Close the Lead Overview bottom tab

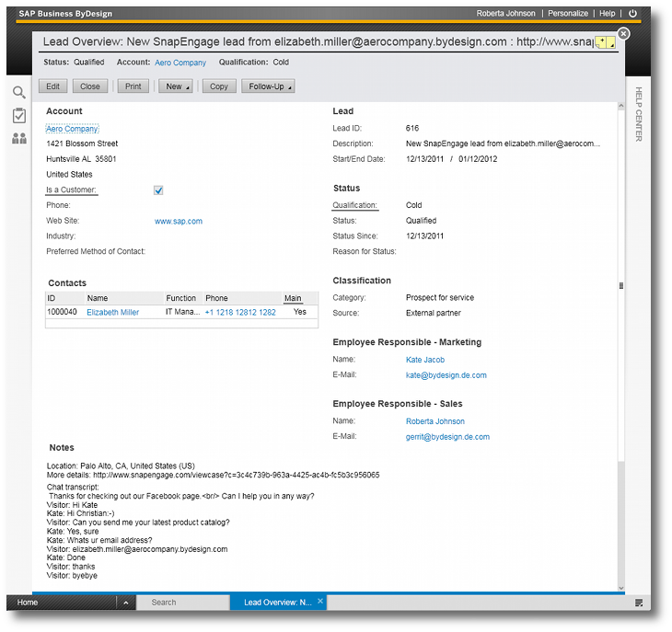click(x=320, y=601)
